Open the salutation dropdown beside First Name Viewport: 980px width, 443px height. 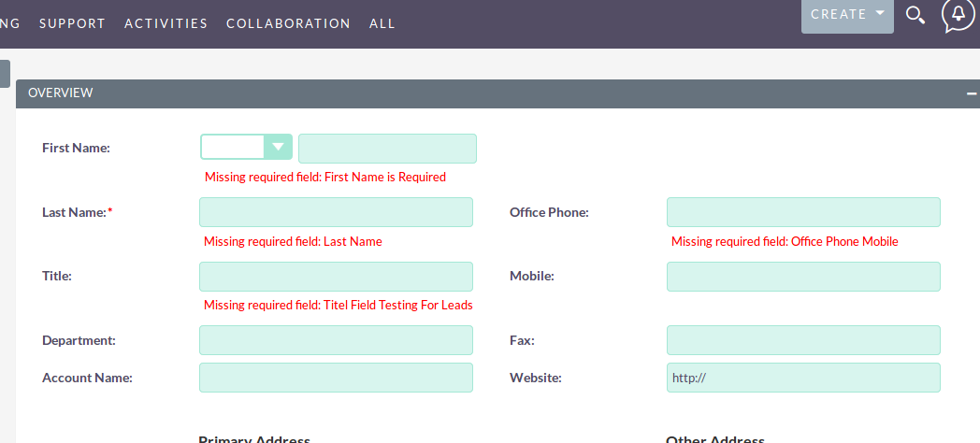tap(246, 147)
